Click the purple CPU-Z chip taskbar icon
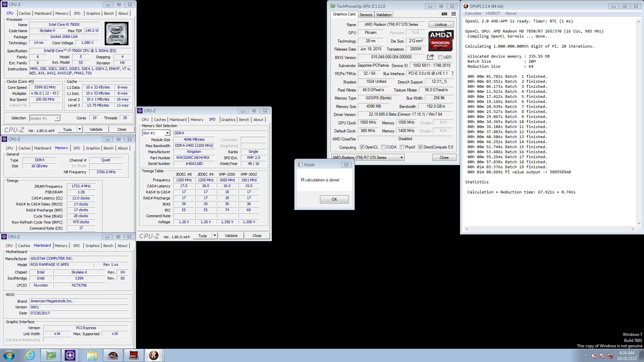644x362 pixels. tap(70, 355)
